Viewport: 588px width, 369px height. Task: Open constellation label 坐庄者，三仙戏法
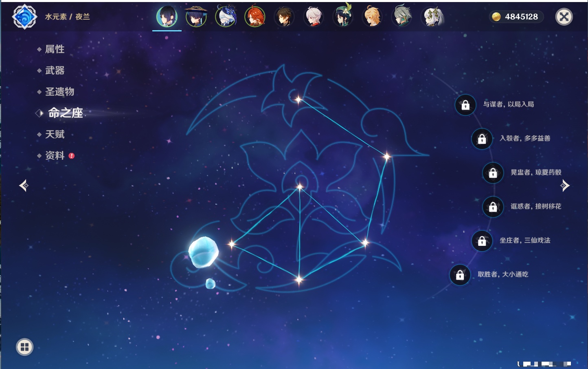coord(525,240)
